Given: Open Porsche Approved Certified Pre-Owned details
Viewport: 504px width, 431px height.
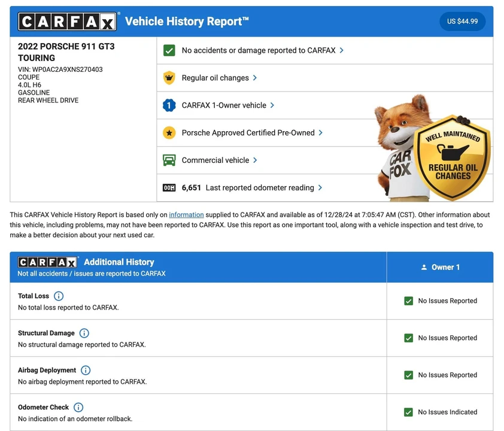Looking at the screenshot, I should coord(248,133).
